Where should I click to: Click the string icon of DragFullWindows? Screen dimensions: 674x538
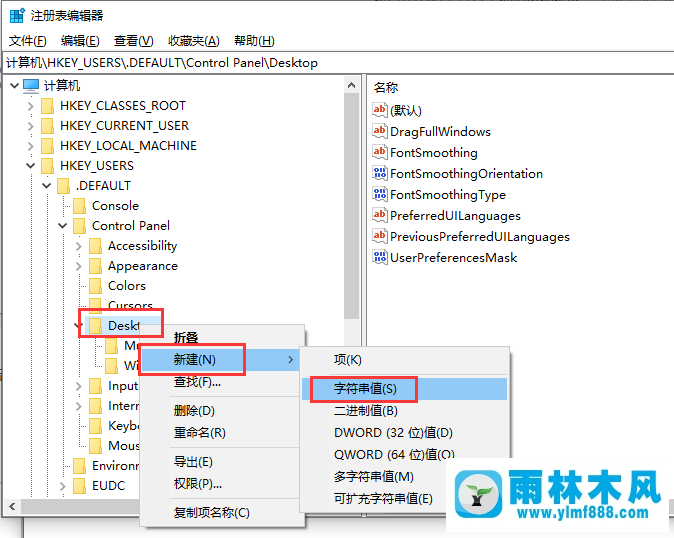(380, 131)
